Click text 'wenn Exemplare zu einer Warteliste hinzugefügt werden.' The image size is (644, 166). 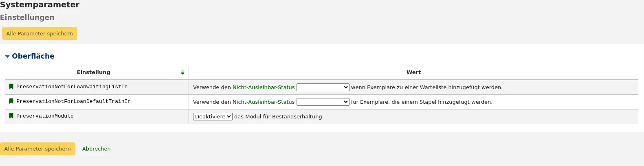coord(427,87)
